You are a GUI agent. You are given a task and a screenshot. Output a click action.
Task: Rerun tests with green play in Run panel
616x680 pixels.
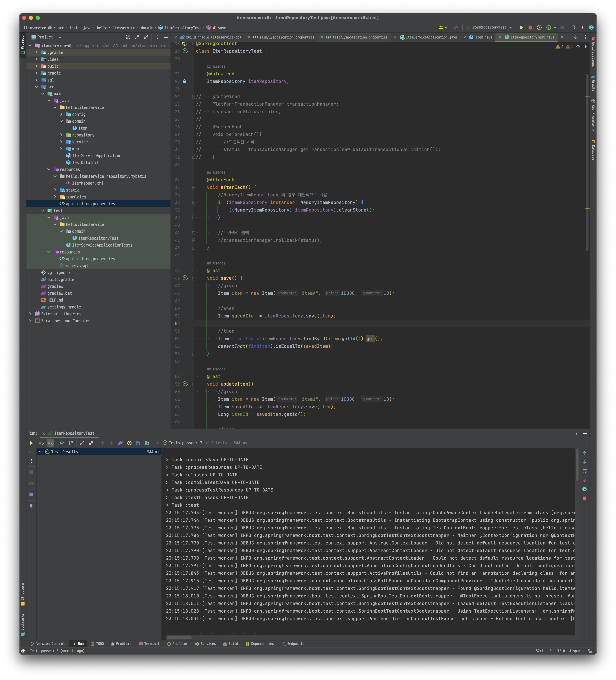tap(31, 443)
